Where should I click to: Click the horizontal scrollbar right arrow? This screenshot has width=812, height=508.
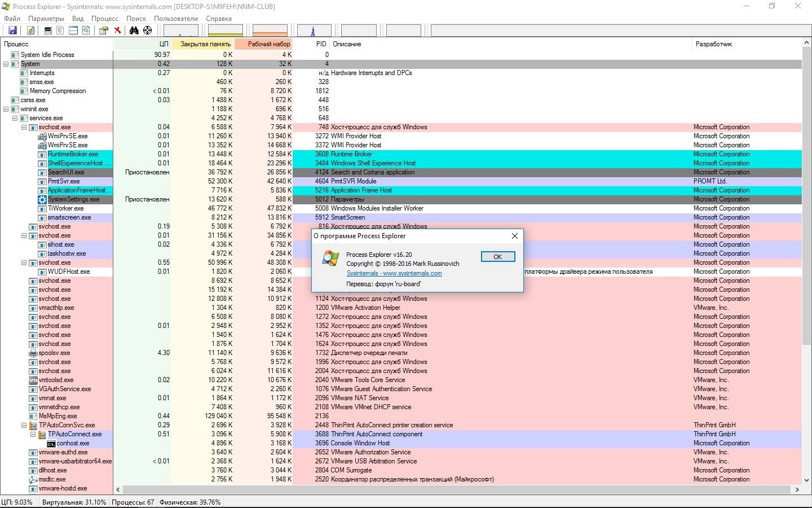[797, 489]
